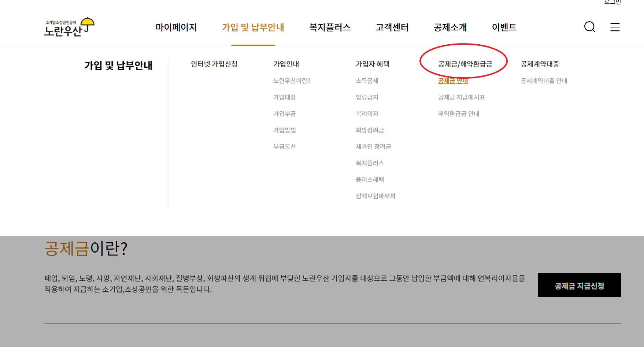
Task: Open the 재가입 장려금 link
Action: click(373, 146)
